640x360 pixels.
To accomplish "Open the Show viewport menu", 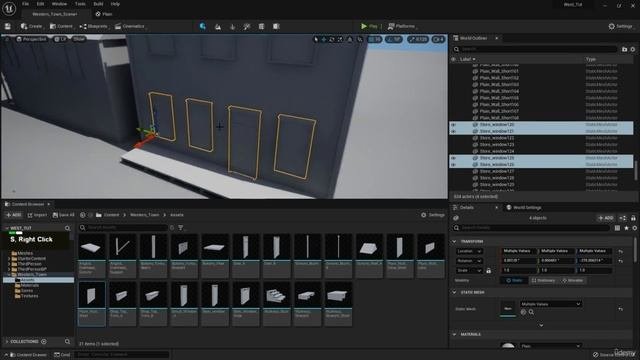I will (79, 39).
